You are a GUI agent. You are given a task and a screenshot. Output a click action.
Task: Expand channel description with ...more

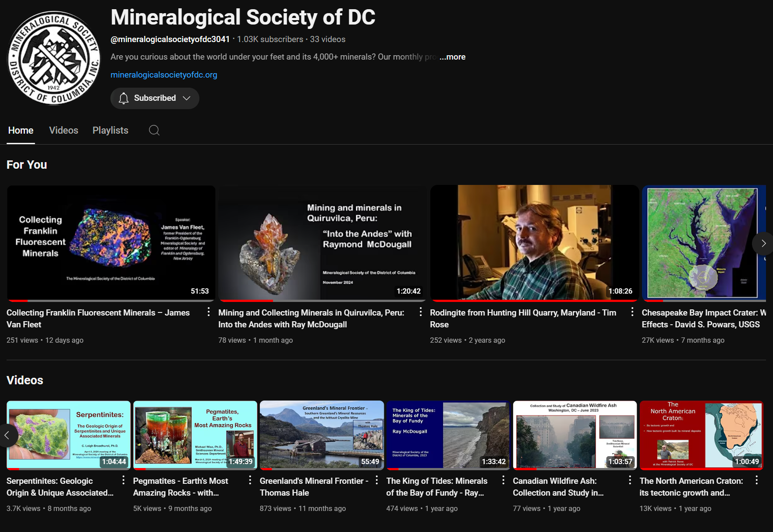pyautogui.click(x=453, y=57)
